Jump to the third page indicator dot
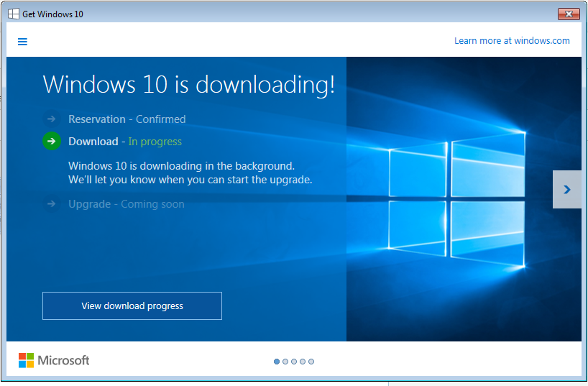The height and width of the screenshot is (386, 588). click(294, 362)
